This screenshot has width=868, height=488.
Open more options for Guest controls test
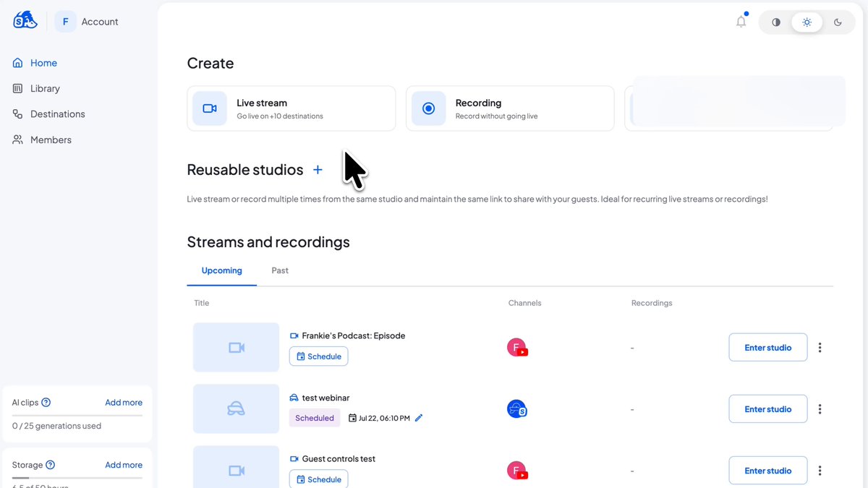pos(820,471)
